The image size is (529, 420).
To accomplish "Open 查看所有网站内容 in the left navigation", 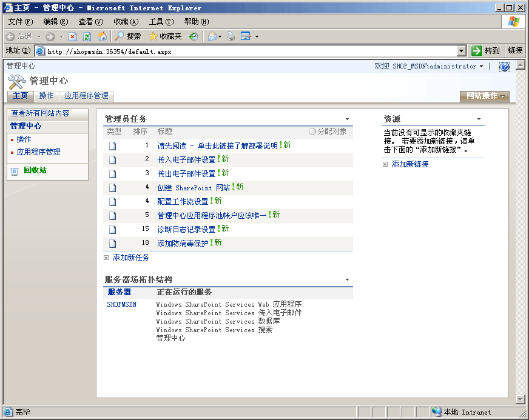I will 40,113.
